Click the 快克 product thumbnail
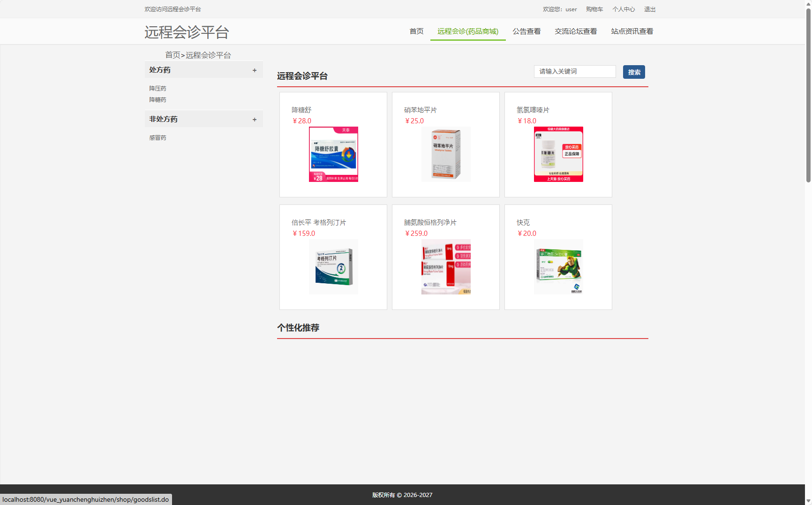812x505 pixels. pos(558,266)
